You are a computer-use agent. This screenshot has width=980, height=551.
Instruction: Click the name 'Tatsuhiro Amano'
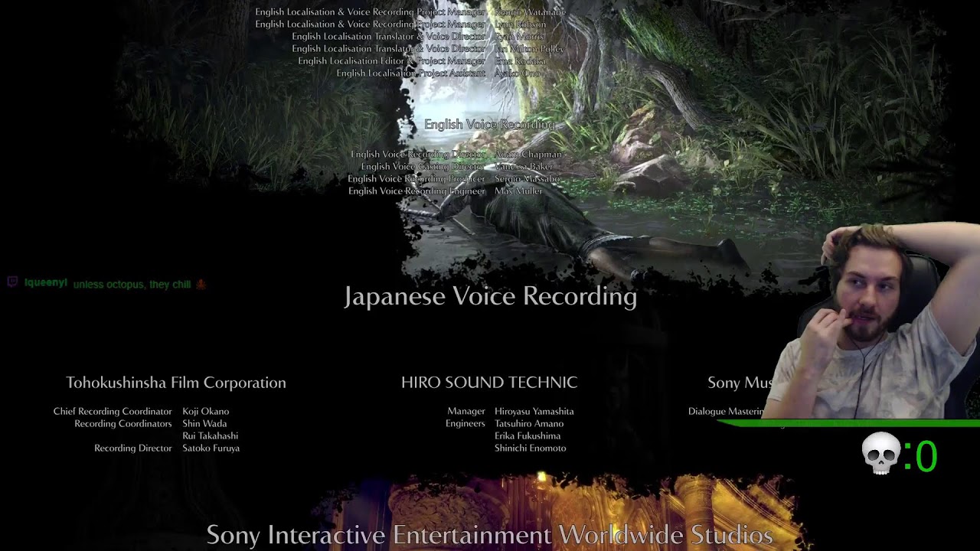pos(529,424)
